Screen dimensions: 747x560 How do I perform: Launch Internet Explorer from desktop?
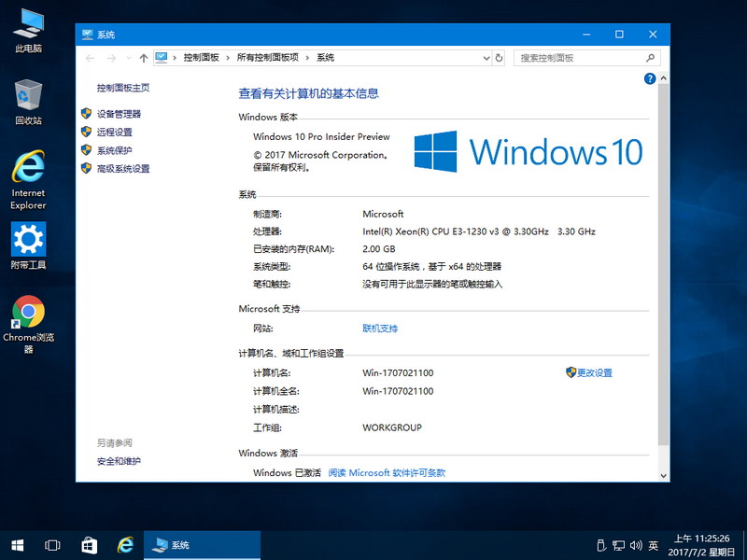(x=29, y=180)
